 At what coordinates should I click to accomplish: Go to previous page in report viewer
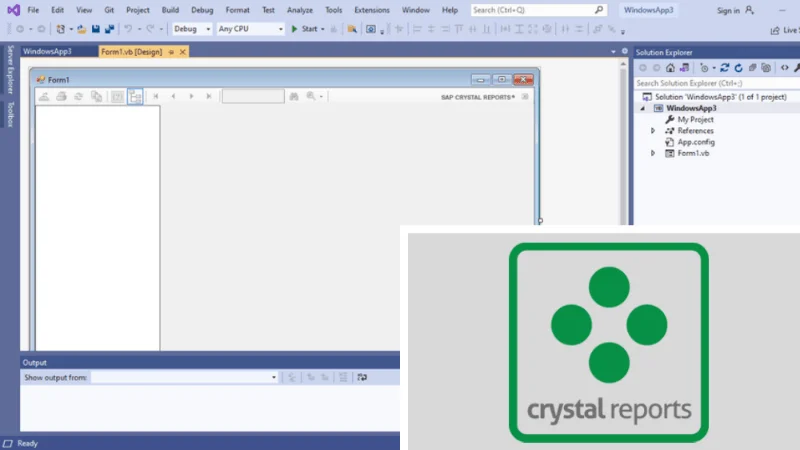[173, 96]
